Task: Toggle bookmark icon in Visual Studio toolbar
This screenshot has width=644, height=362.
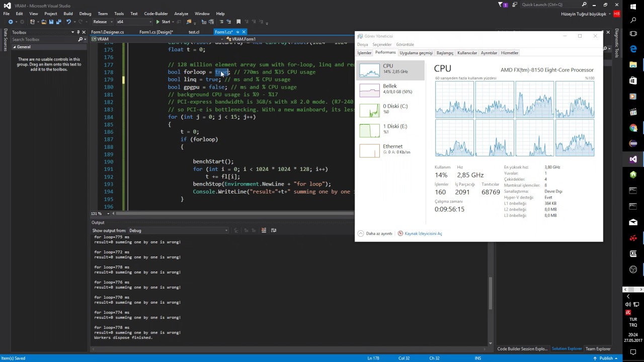Action: 238,22
